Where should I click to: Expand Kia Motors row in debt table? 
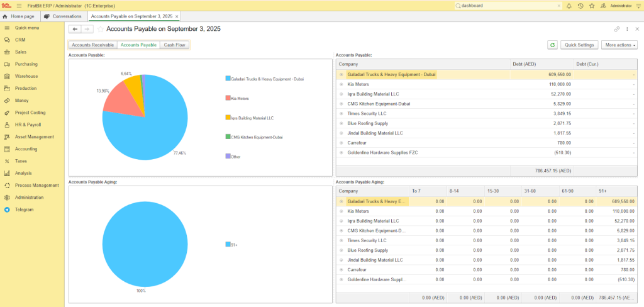pyautogui.click(x=341, y=84)
